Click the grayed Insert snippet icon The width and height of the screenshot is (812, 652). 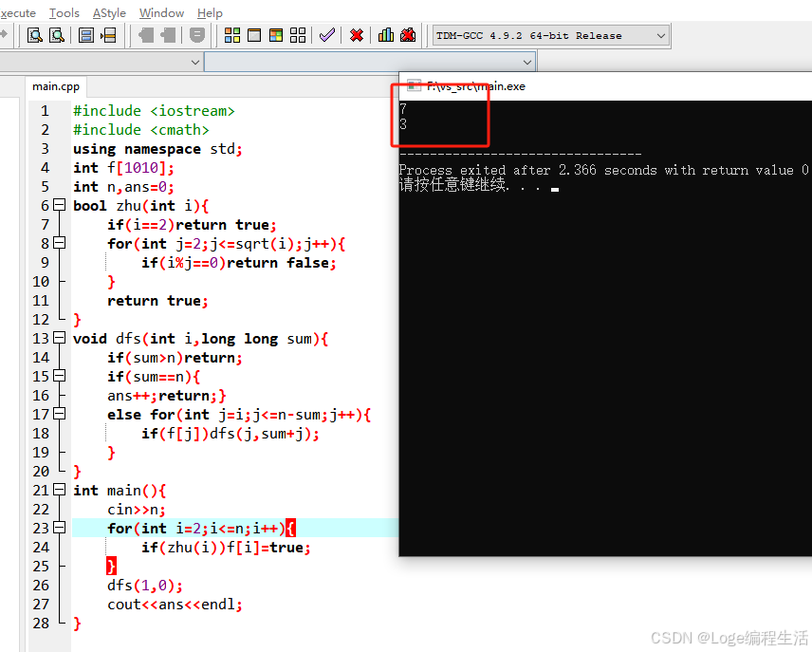click(x=196, y=35)
